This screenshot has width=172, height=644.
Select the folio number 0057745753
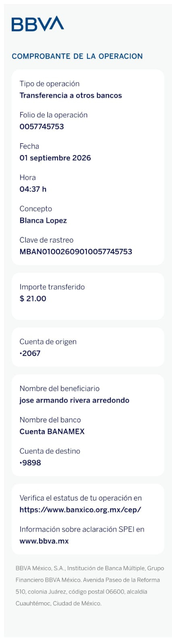(41, 126)
